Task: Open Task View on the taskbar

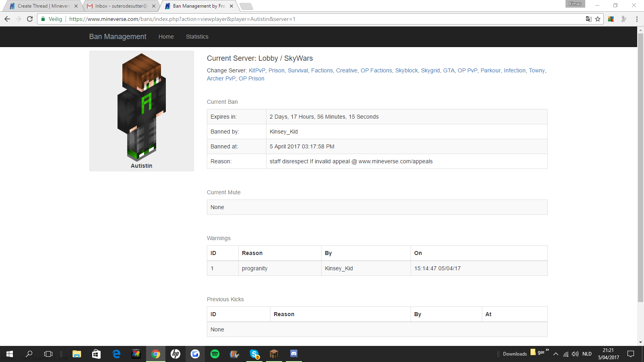Action: [48, 354]
